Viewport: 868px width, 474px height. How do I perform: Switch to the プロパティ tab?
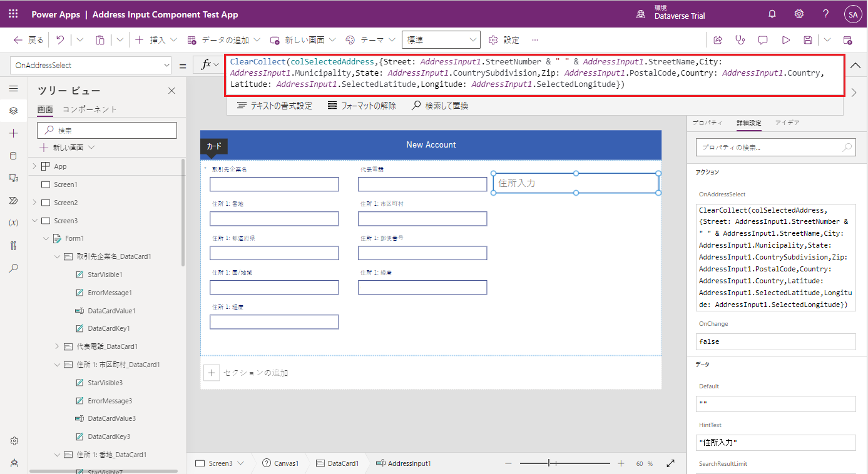(x=707, y=123)
